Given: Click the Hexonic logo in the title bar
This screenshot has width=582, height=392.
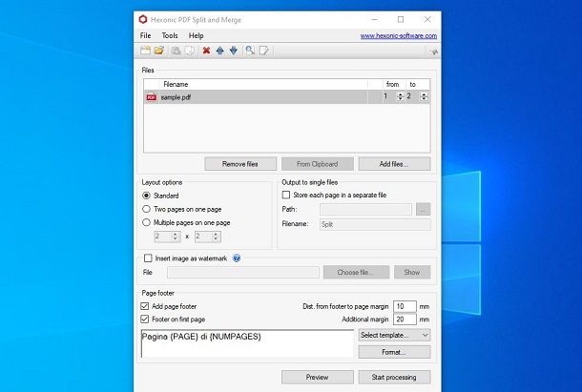Looking at the screenshot, I should click(x=143, y=19).
